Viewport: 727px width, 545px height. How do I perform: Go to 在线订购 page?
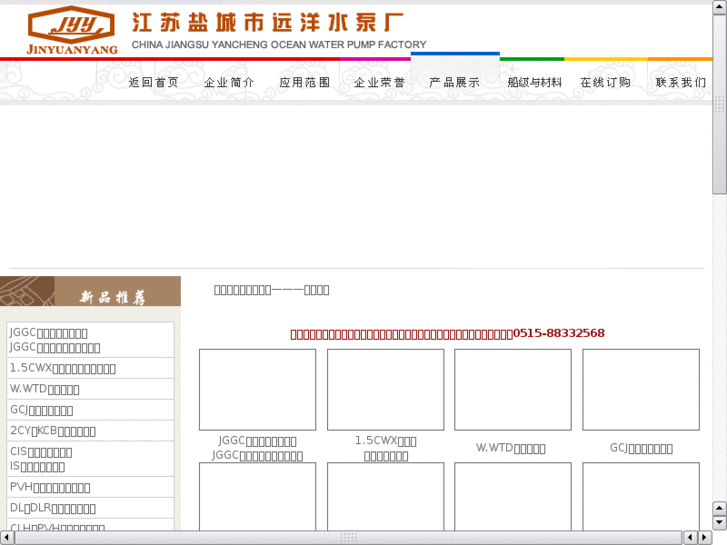[x=606, y=83]
